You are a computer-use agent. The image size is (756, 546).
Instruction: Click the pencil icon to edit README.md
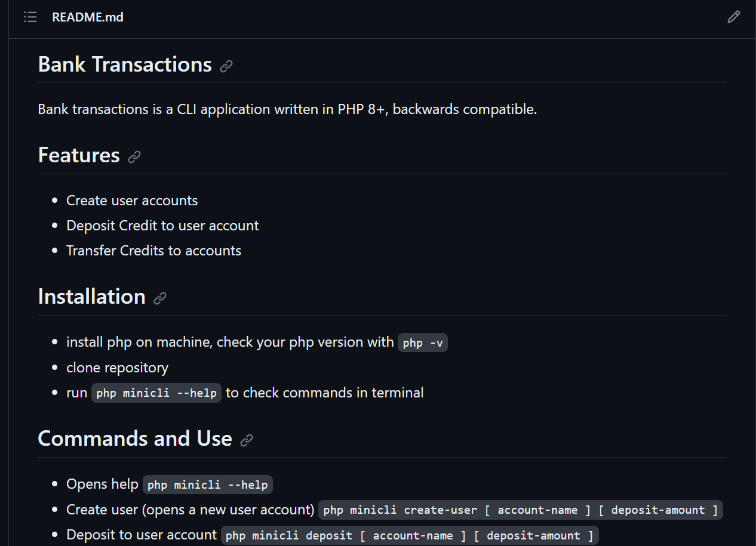[x=733, y=17]
